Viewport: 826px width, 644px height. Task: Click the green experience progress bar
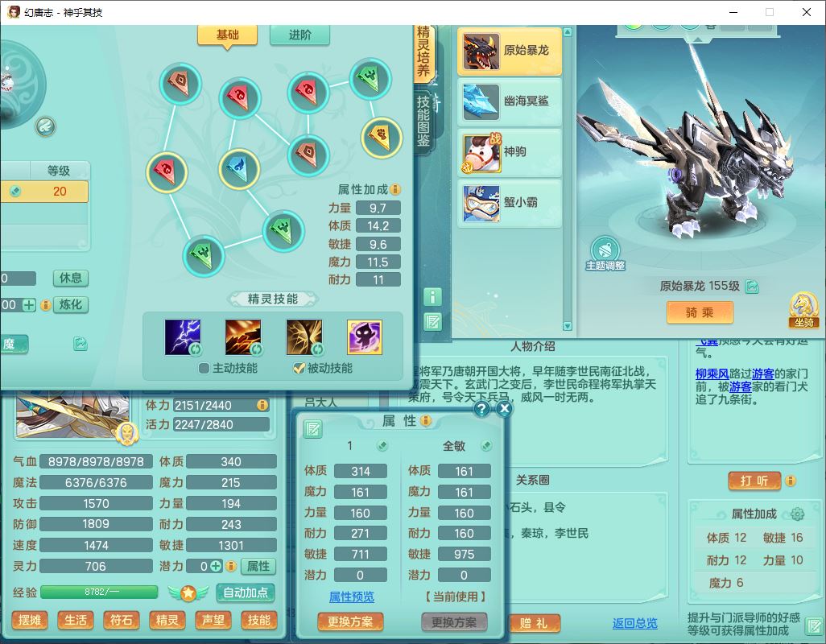click(99, 592)
